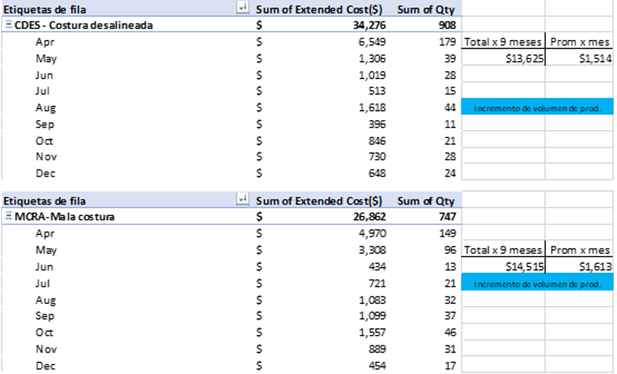Select upper Total x 9 meses label
Screen dimensions: 617x374
click(x=503, y=42)
